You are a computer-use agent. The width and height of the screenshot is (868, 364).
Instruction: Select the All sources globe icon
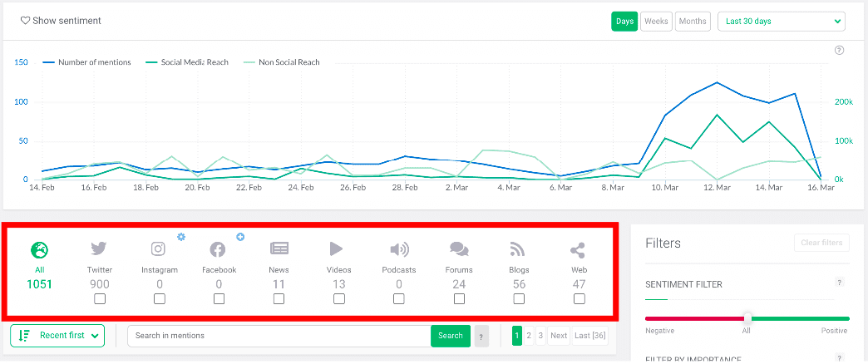(39, 250)
